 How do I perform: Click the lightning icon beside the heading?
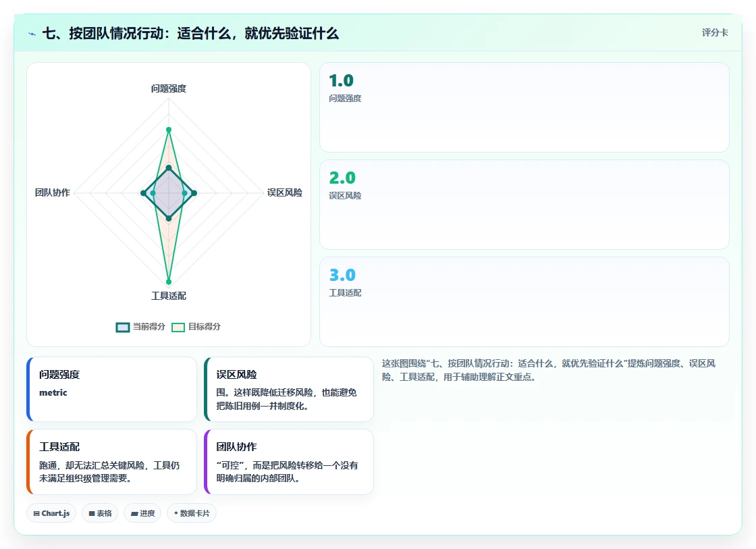[32, 34]
